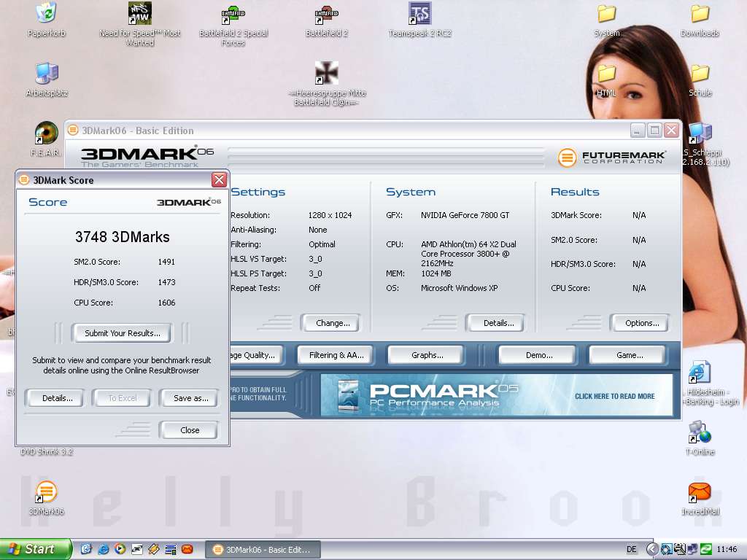Select the F.E.A.R. game shortcut
The width and height of the screenshot is (747, 560).
pyautogui.click(x=46, y=139)
